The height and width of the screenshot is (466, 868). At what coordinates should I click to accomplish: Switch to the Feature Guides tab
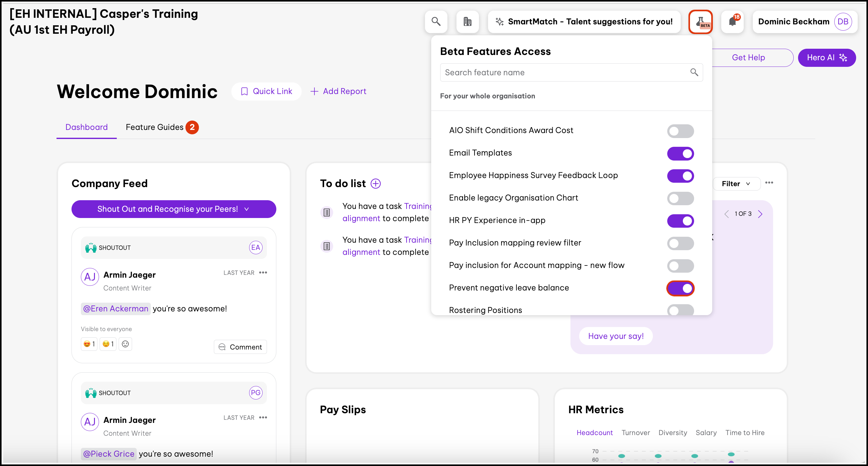(155, 127)
